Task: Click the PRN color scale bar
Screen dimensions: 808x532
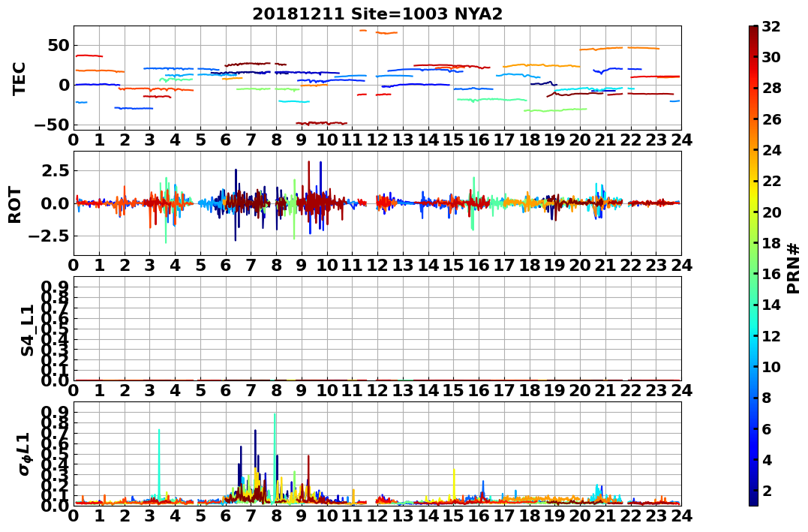Action: (x=753, y=266)
